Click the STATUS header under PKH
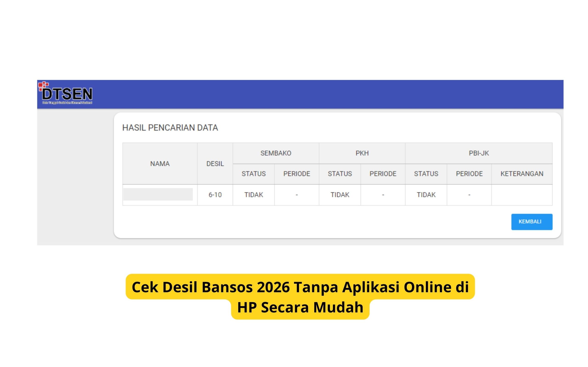Screen dimensions: 588x367 click(x=340, y=174)
